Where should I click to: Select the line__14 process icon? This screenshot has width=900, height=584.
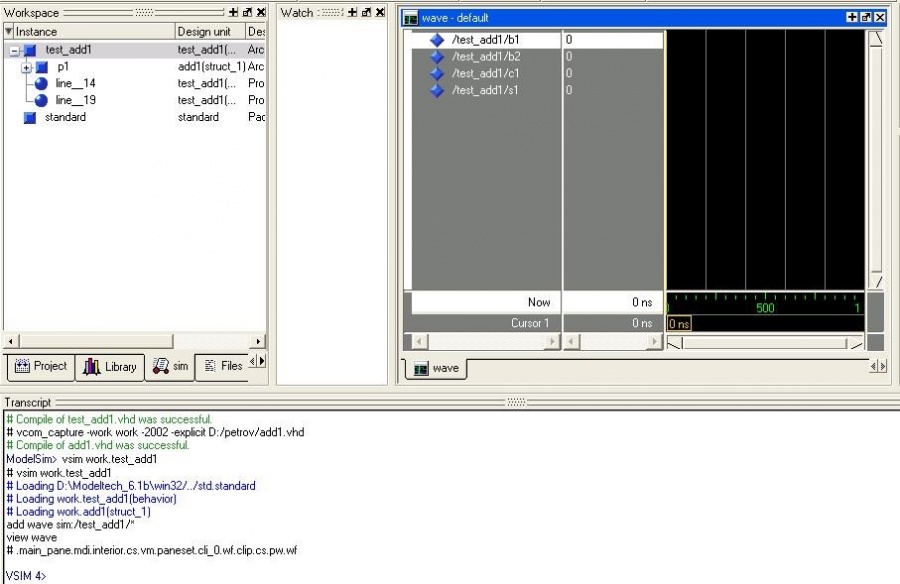point(41,84)
